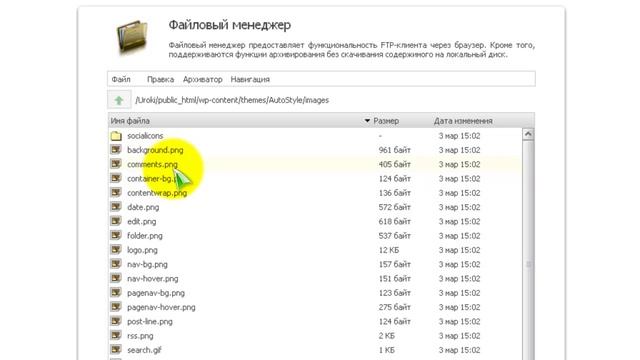640x360 pixels.
Task: Click the current path text field
Action: 232,100
